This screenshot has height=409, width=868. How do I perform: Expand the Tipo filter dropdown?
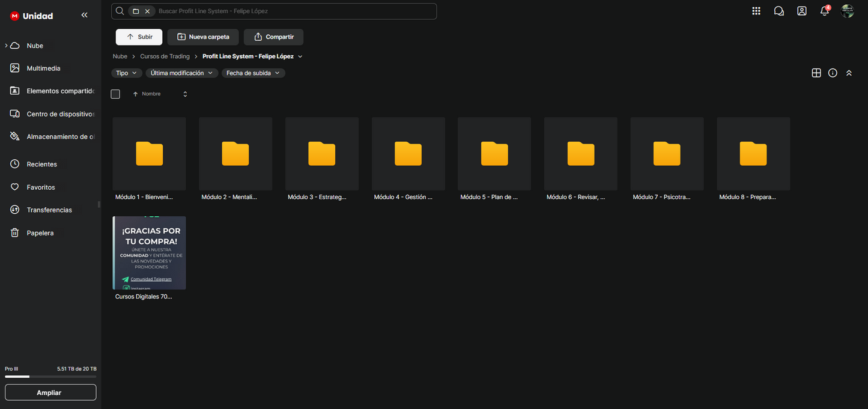click(126, 73)
